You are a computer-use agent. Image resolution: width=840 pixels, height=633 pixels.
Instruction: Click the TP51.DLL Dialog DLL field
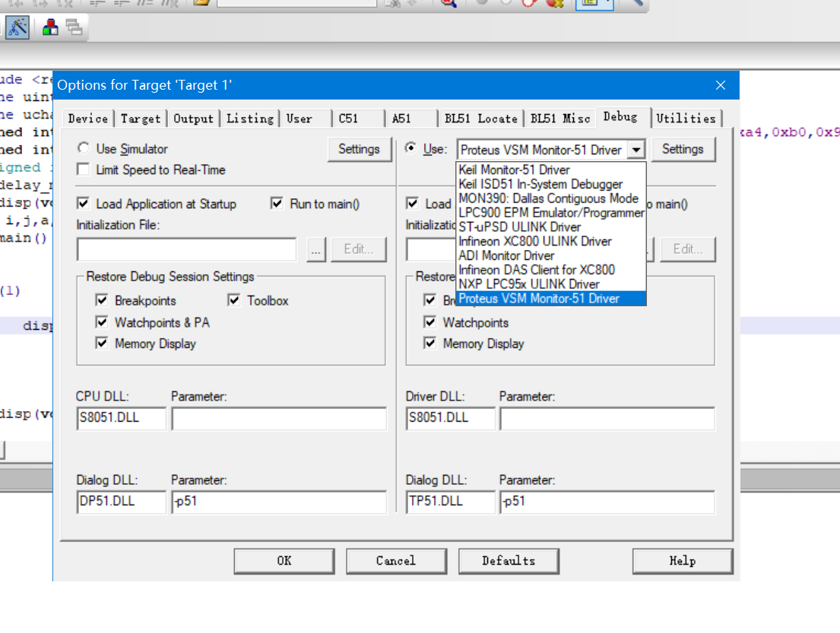click(451, 502)
